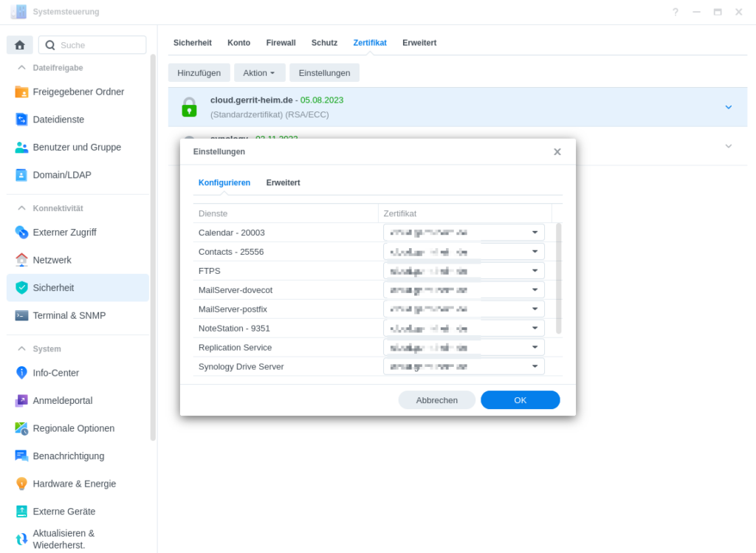Open certificate dropdown for NoteStation - 9351
756x553 pixels.
click(464, 328)
